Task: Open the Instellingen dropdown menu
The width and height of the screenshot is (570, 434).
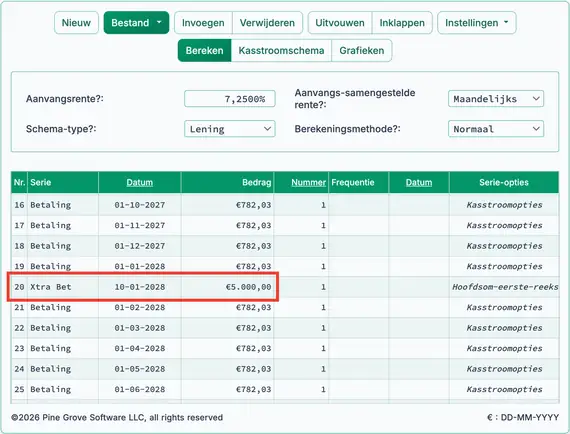Action: coord(477,23)
